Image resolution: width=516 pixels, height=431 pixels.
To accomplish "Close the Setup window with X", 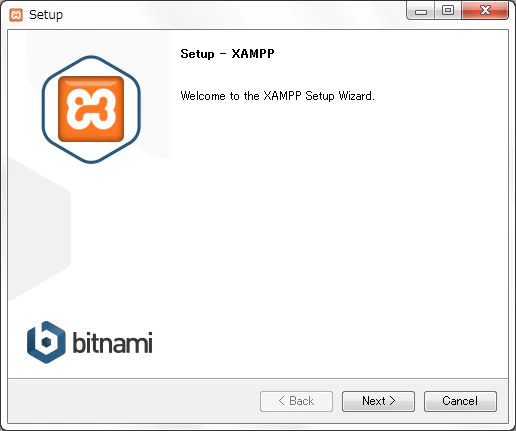I will pos(485,11).
